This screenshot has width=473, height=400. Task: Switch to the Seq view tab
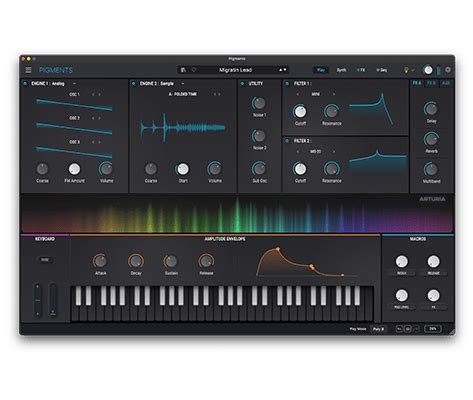click(382, 70)
